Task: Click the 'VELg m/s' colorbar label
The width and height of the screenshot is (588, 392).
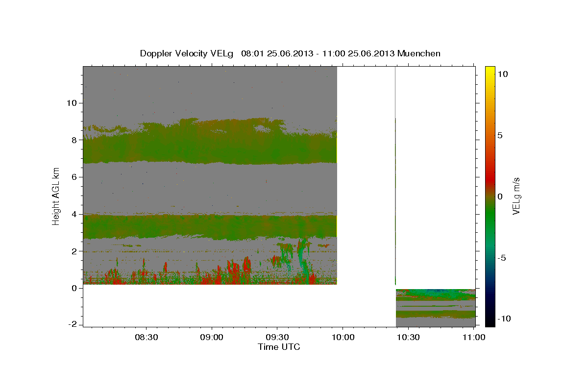Action: point(516,196)
